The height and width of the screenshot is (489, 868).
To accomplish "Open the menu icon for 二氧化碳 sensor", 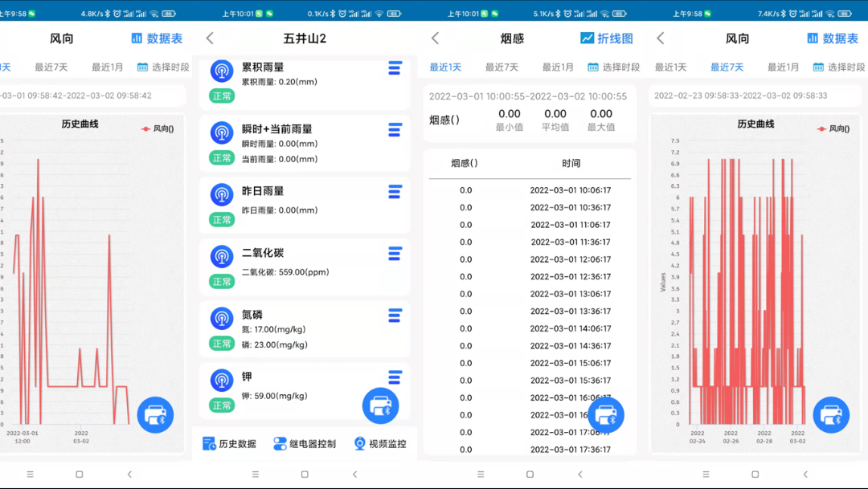I will click(x=395, y=254).
